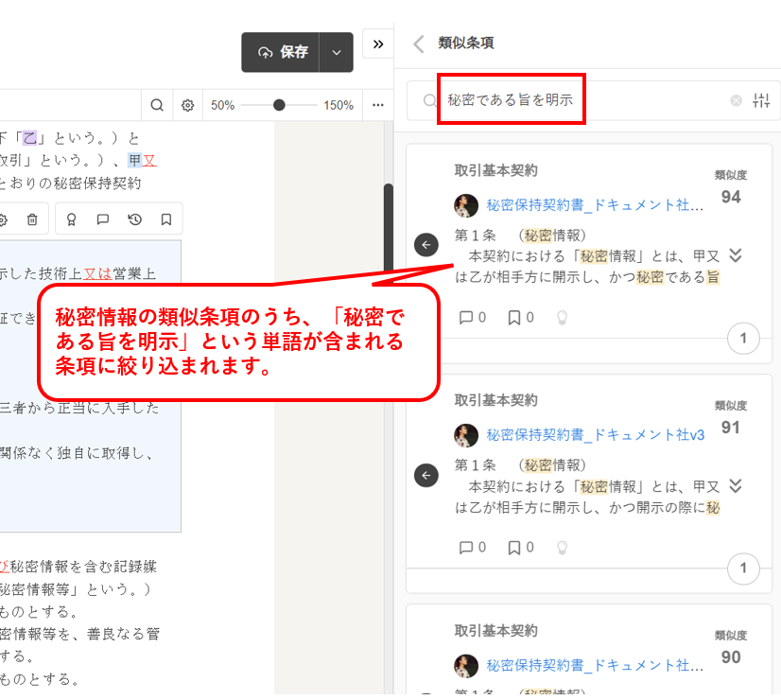Collapse side panel with double-chevron icon
This screenshot has width=781, height=700.
[378, 44]
